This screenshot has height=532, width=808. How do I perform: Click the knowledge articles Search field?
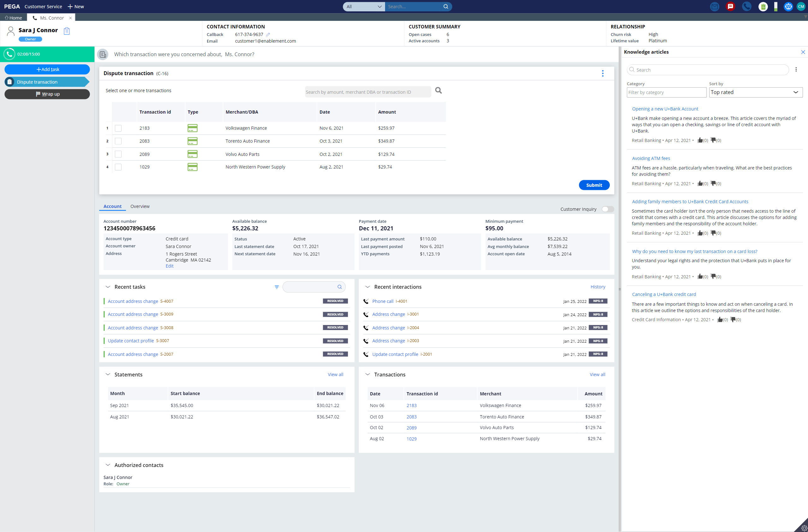[710, 70]
